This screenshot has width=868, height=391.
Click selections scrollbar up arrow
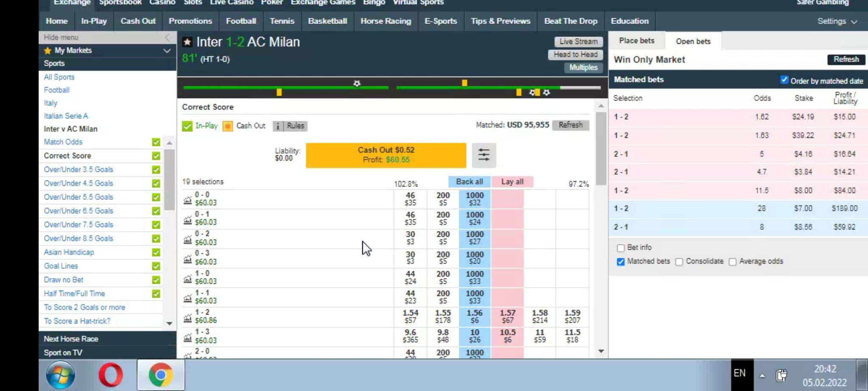click(601, 106)
